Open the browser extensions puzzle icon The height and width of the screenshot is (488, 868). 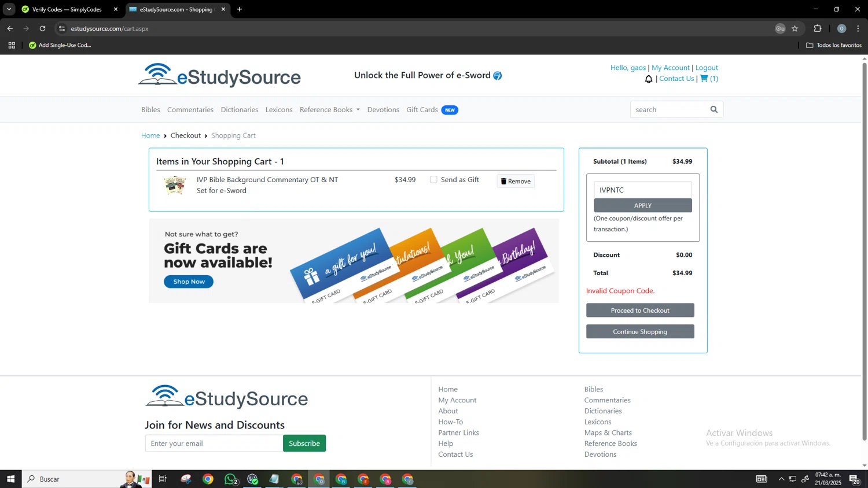click(x=818, y=28)
